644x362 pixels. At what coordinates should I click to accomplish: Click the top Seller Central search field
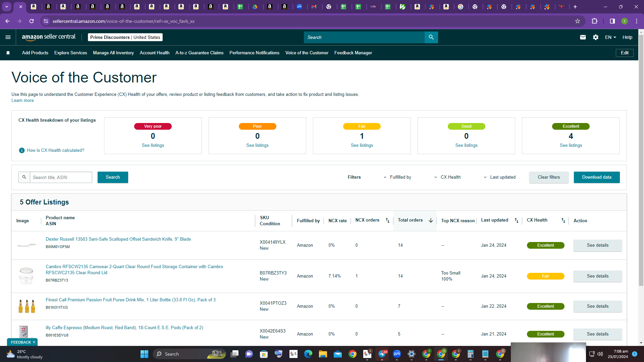click(x=364, y=37)
